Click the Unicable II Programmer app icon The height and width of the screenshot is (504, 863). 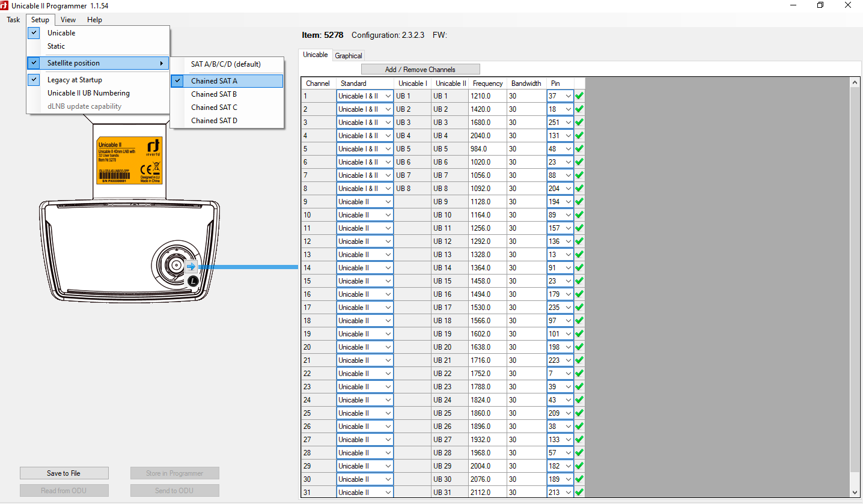(x=5, y=5)
